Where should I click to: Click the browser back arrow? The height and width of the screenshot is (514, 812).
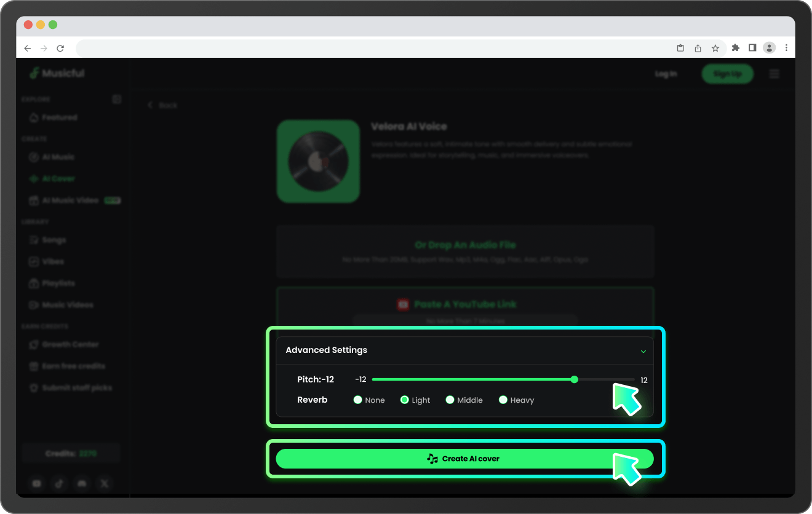coord(28,48)
